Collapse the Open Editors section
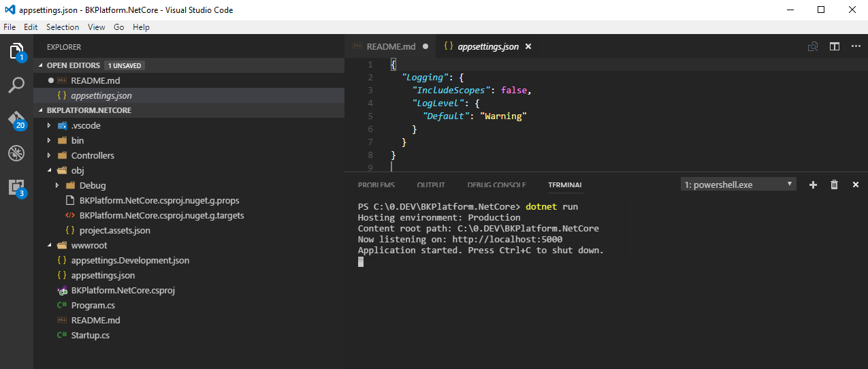 (x=74, y=65)
